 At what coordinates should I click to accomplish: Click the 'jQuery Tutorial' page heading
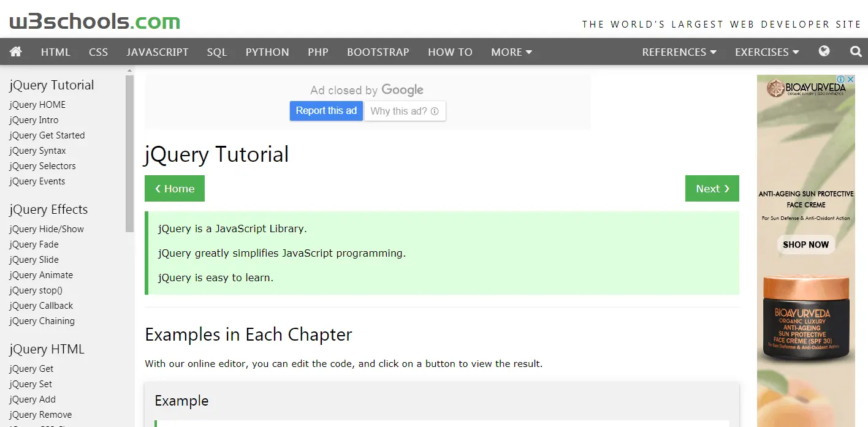pos(216,154)
